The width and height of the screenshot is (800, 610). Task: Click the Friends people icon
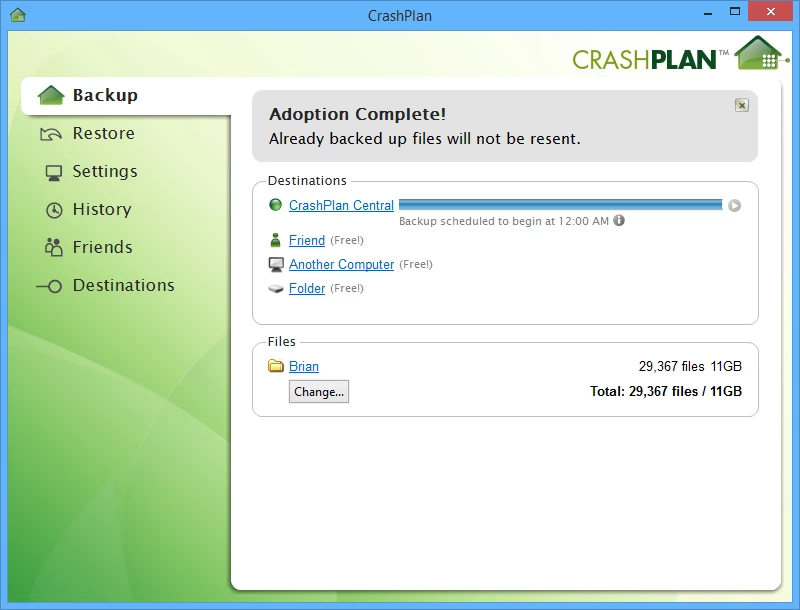click(x=54, y=247)
